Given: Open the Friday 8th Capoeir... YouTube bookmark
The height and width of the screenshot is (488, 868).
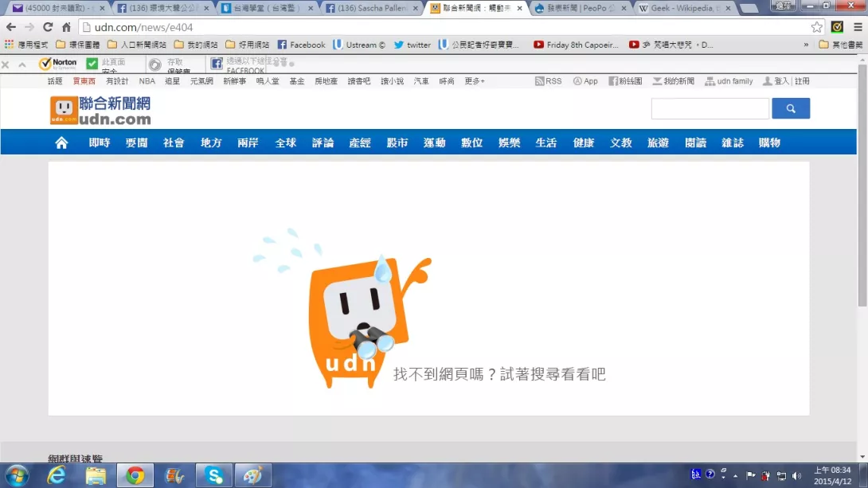Looking at the screenshot, I should 576,45.
